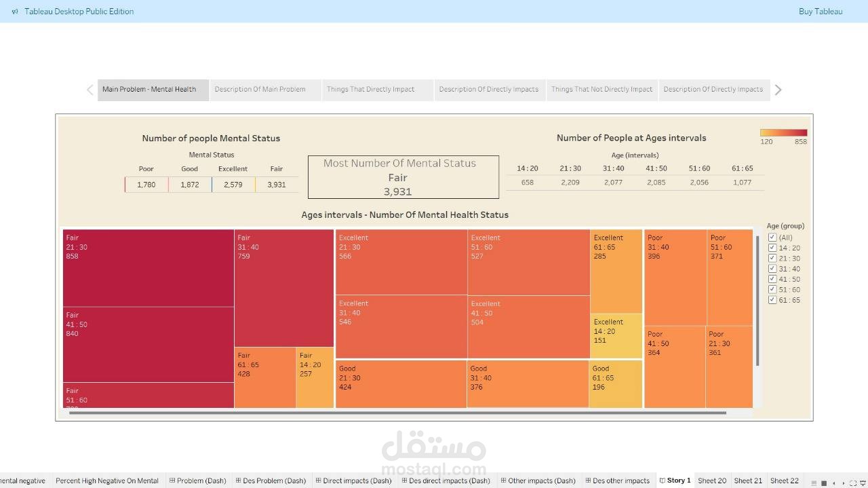Screen dimensions: 868x488
Task: Select the Good 21 : 30 424 block
Action: (401, 384)
